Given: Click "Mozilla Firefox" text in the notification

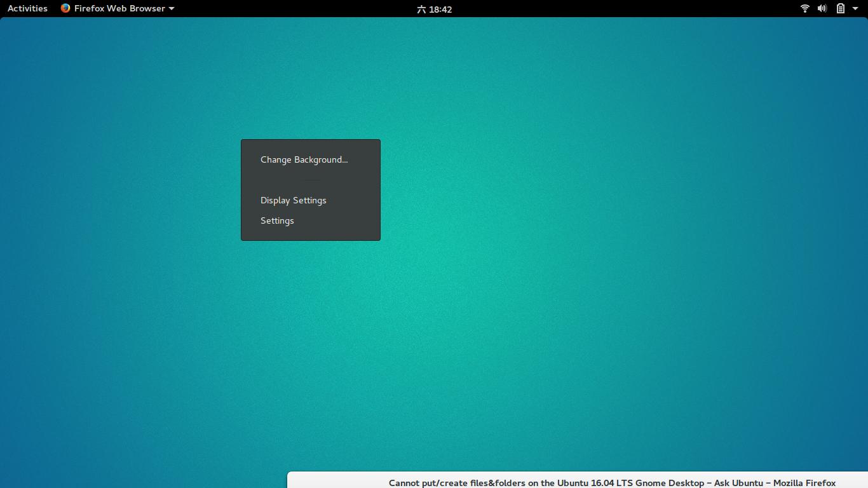Looking at the screenshot, I should click(x=804, y=483).
